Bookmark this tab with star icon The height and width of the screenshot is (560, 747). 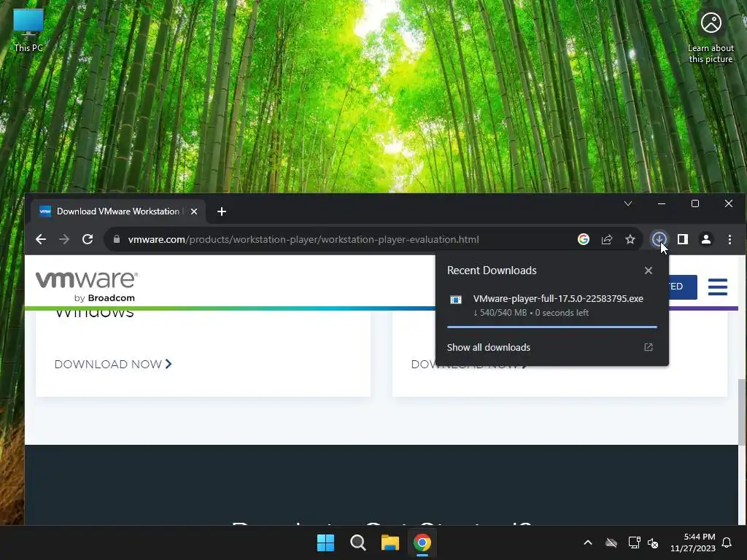[x=630, y=239]
